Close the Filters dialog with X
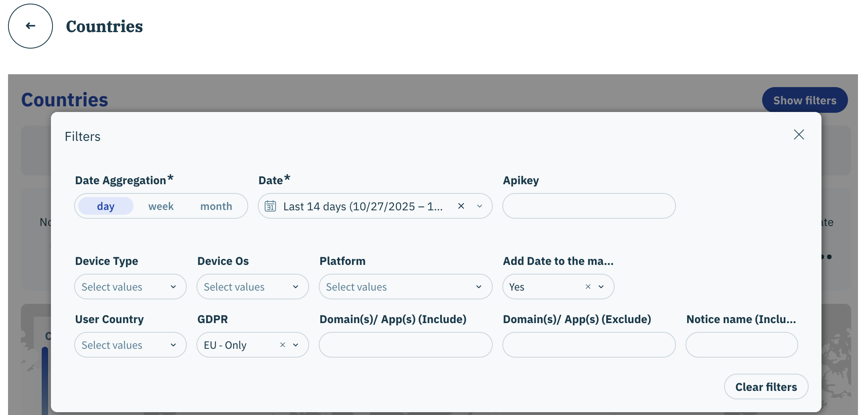868x415 pixels. 799,135
